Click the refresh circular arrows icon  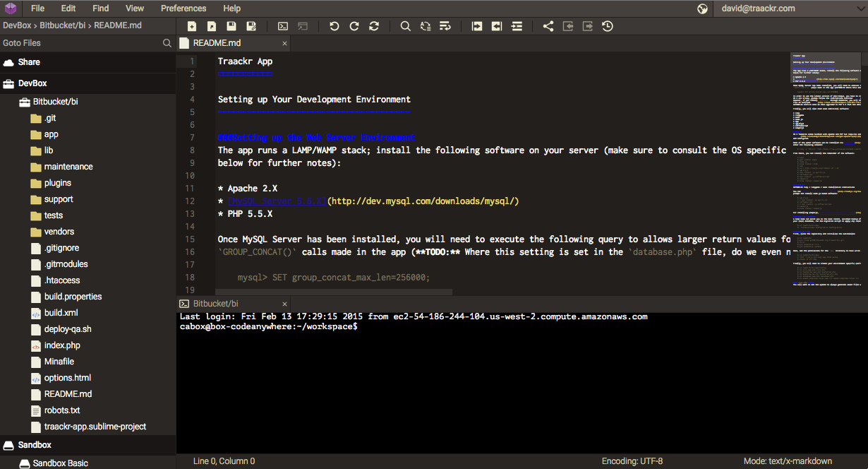pyautogui.click(x=374, y=26)
